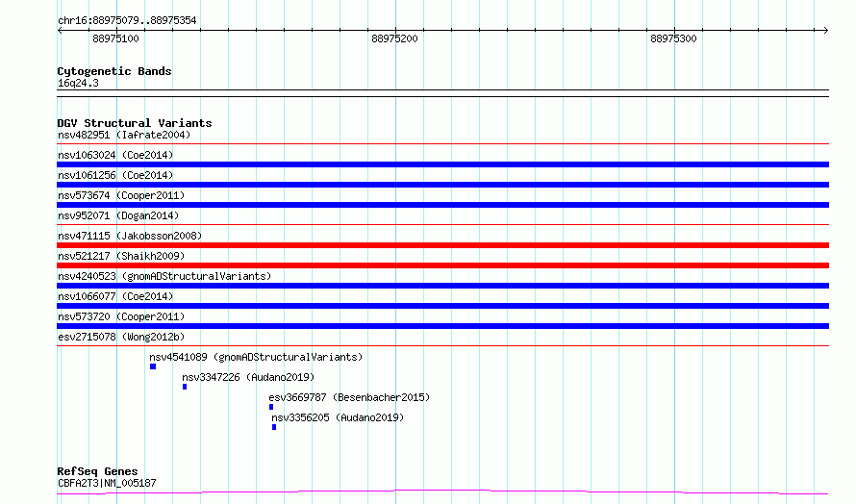856x504 pixels.
Task: Open esv3669787 (Besenbacher2015) label
Action: [x=349, y=397]
